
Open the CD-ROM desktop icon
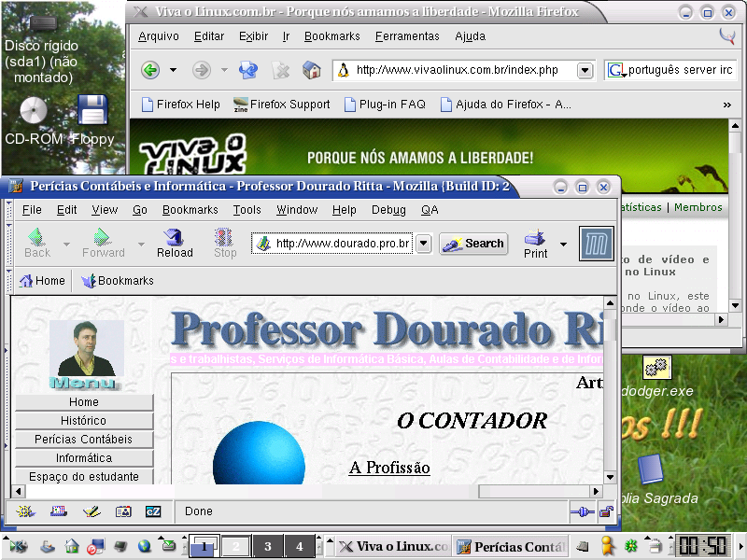(34, 110)
